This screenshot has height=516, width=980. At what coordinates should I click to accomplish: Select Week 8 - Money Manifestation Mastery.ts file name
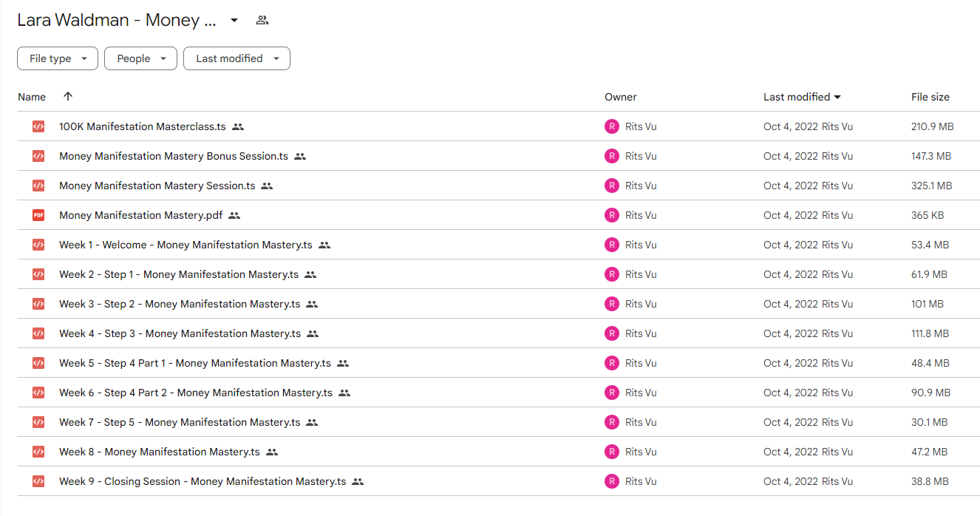coord(160,452)
